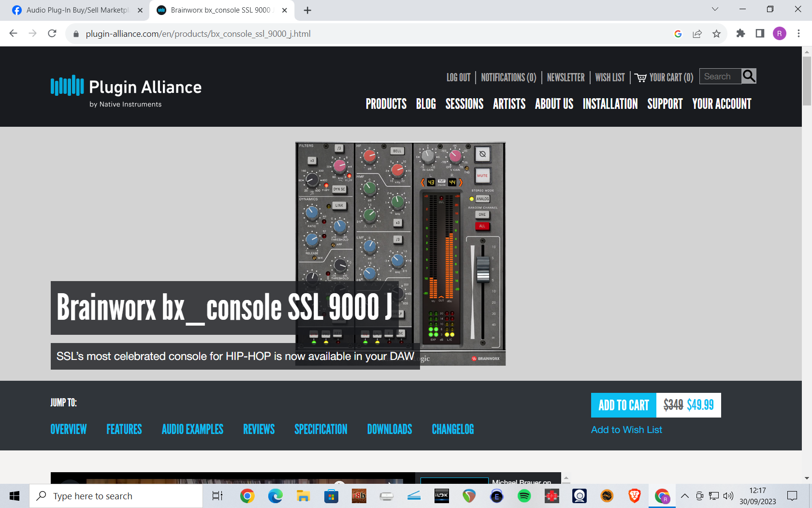Click the site lock icon in address bar
The width and height of the screenshot is (812, 508).
[75, 34]
